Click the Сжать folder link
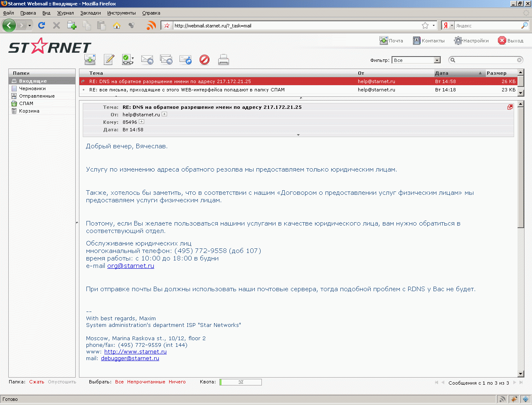The height and width of the screenshot is (405, 532). pyautogui.click(x=37, y=382)
